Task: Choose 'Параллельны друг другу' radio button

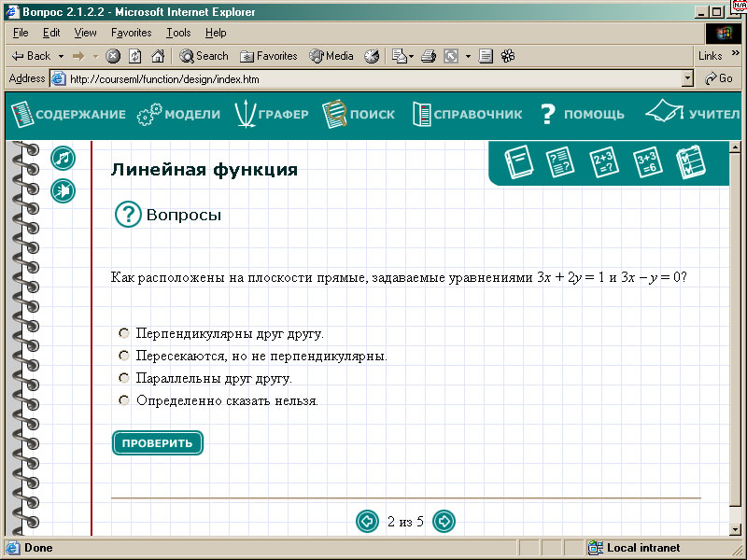Action: (x=123, y=378)
